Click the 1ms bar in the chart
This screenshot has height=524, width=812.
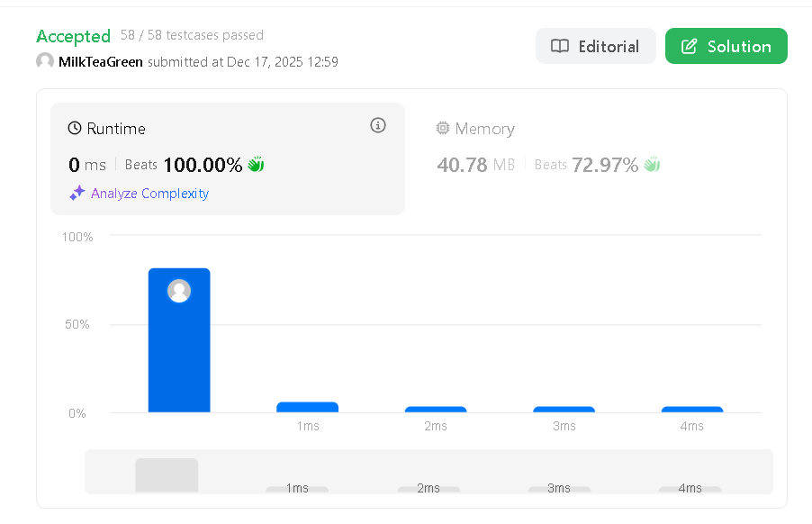[307, 407]
